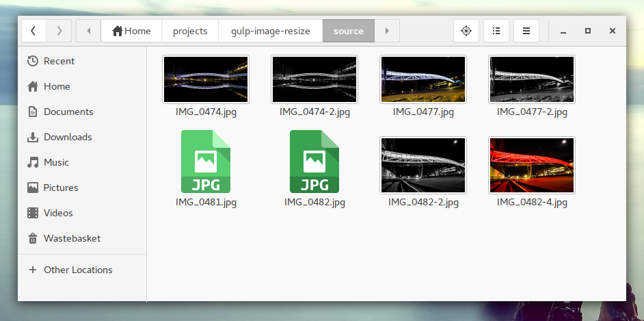The width and height of the screenshot is (644, 321).
Task: Select the IMG_0481.jpg JPG file icon
Action: (206, 162)
